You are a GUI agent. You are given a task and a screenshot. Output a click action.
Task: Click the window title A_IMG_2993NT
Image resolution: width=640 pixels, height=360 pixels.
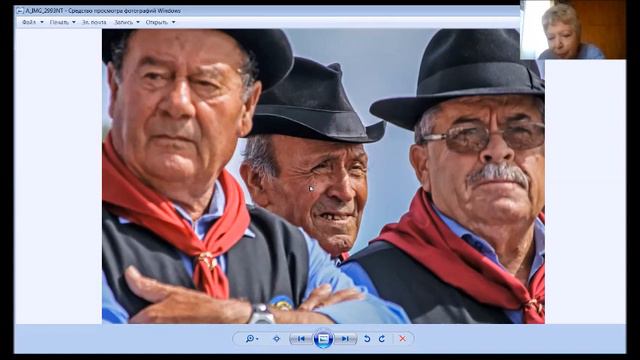[x=44, y=11]
